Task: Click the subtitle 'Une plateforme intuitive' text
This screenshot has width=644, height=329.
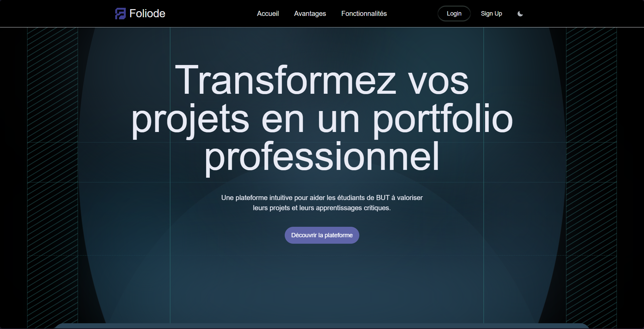Action: coord(322,203)
